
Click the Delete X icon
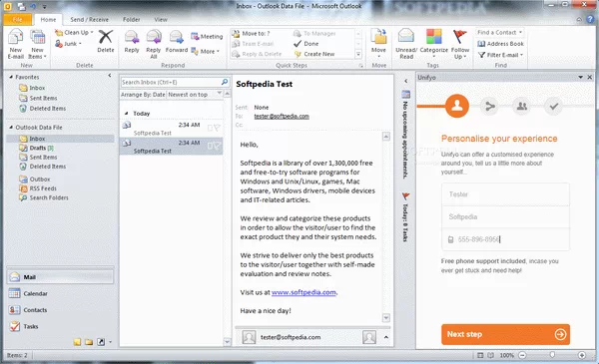point(106,37)
